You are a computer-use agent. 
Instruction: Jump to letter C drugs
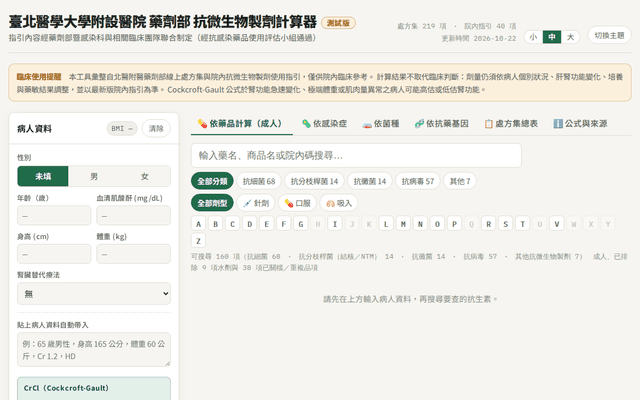[x=233, y=224]
